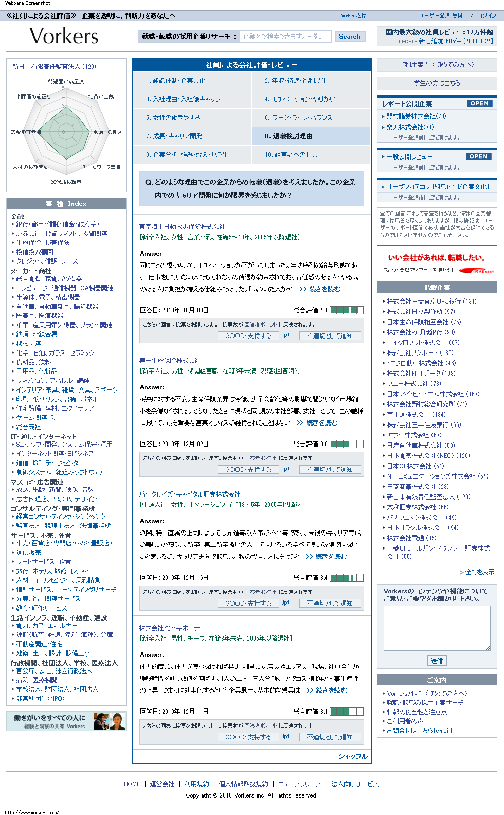Open ソニー株式会社 (73) link
Screen dimensions: 504x815
[x=414, y=384]
